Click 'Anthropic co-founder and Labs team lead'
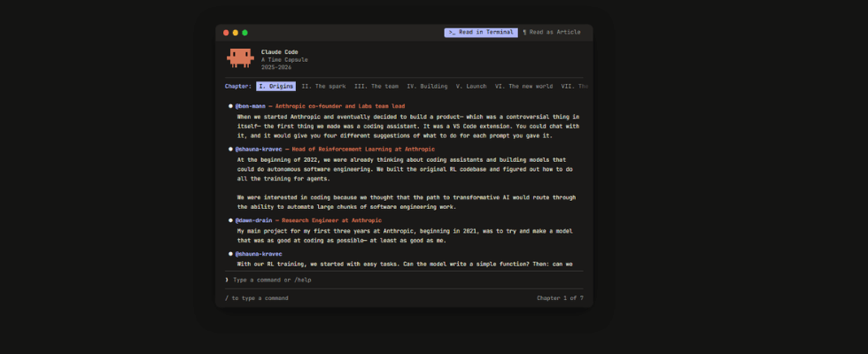Image resolution: width=868 pixels, height=354 pixels. 340,105
